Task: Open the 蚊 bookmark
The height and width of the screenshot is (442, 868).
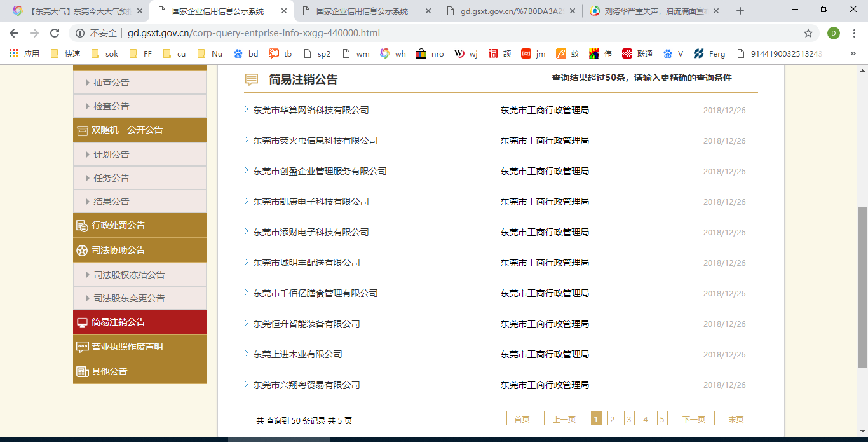Action: click(x=567, y=54)
